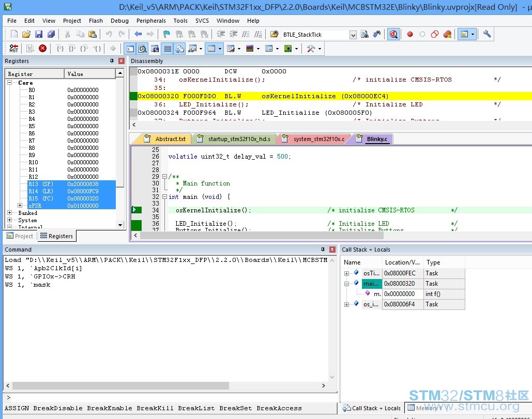This screenshot has width=532, height=419.
Task: Switch to startup_stm32f10x_hd.s tab
Action: point(235,139)
